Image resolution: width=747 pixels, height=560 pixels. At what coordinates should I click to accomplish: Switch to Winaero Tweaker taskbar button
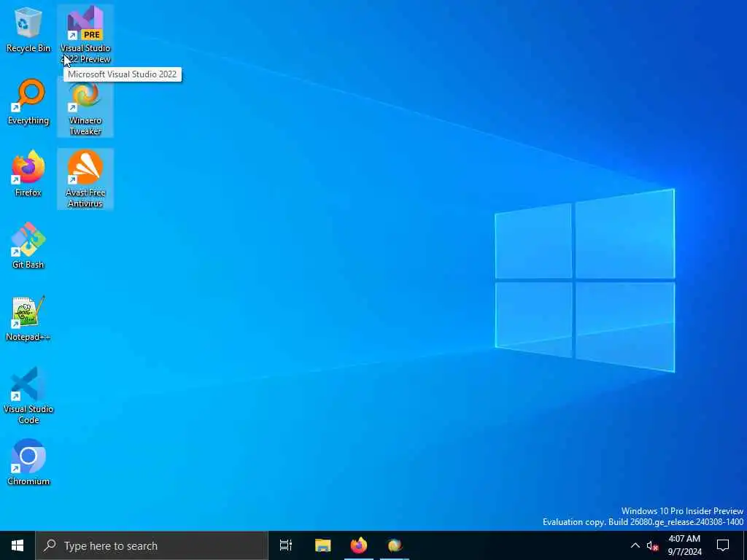coord(395,545)
